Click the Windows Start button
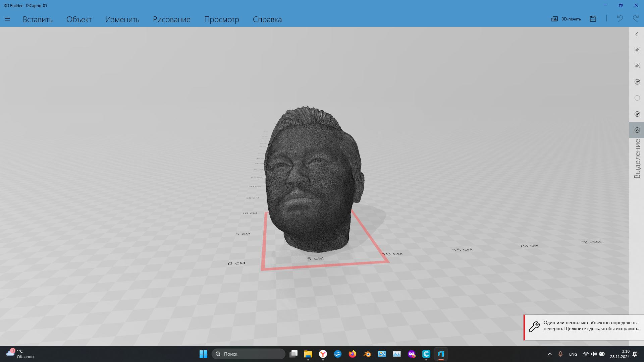The image size is (644, 362). (x=203, y=354)
